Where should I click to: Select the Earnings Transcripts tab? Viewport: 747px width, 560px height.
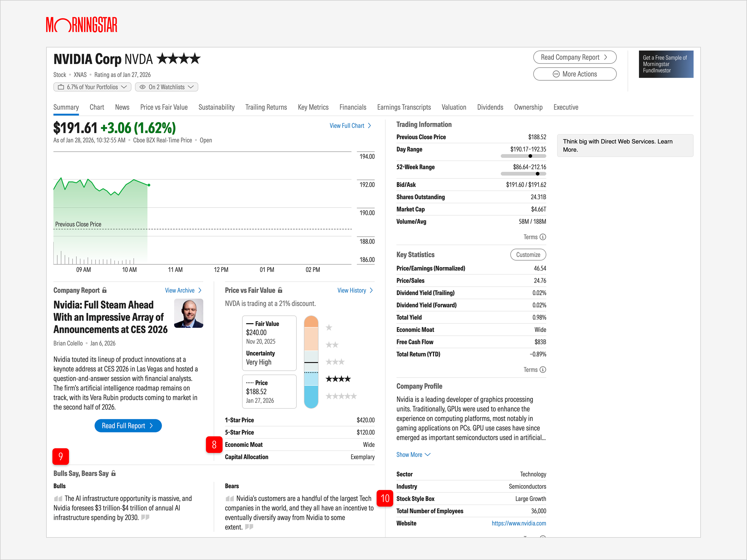point(404,107)
